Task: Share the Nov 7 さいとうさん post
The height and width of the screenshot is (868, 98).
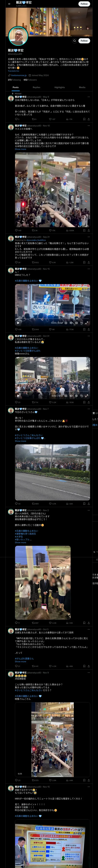Action: coord(89,503)
